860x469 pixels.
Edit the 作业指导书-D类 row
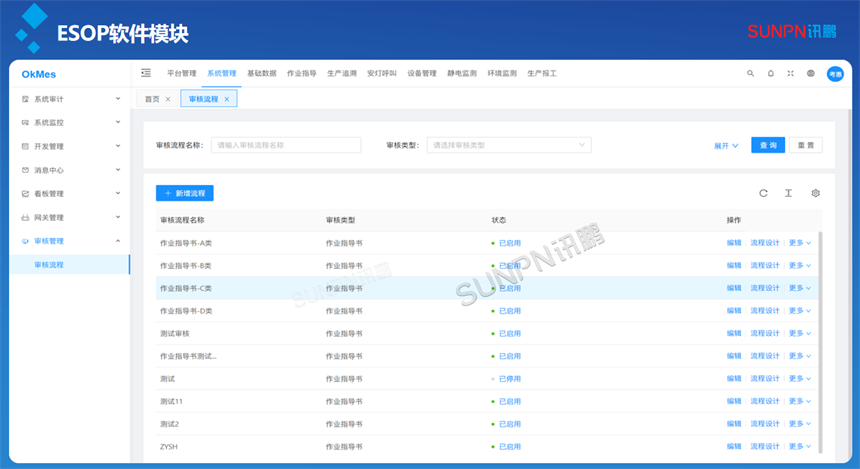tap(734, 311)
